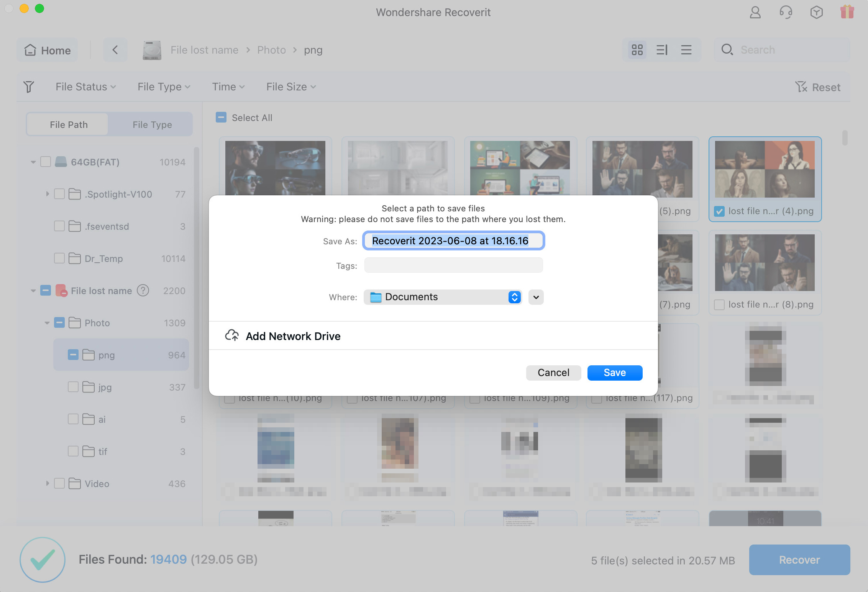This screenshot has width=868, height=592.
Task: Open the File Type filter dropdown
Action: point(164,87)
